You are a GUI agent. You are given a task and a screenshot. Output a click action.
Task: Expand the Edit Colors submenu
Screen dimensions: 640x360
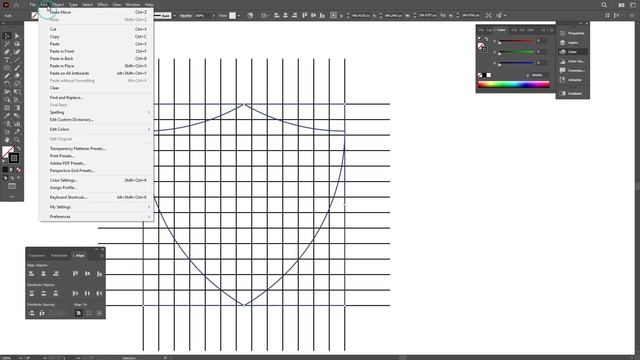[x=97, y=129]
